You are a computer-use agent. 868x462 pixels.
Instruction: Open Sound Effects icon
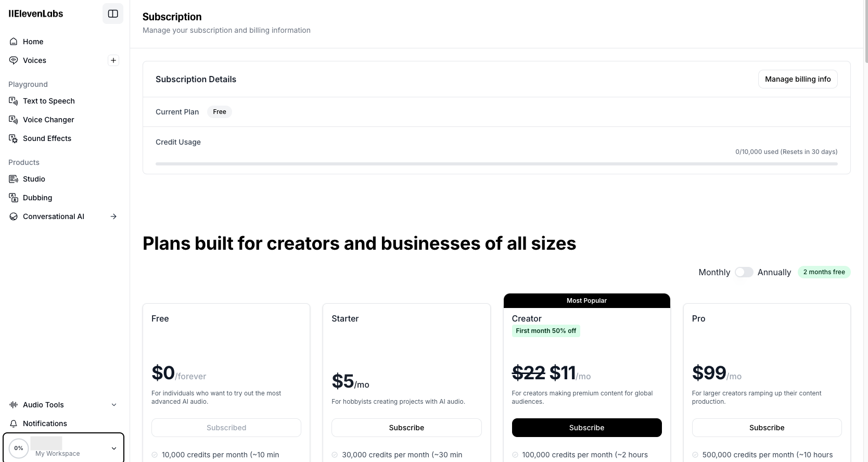point(14,138)
